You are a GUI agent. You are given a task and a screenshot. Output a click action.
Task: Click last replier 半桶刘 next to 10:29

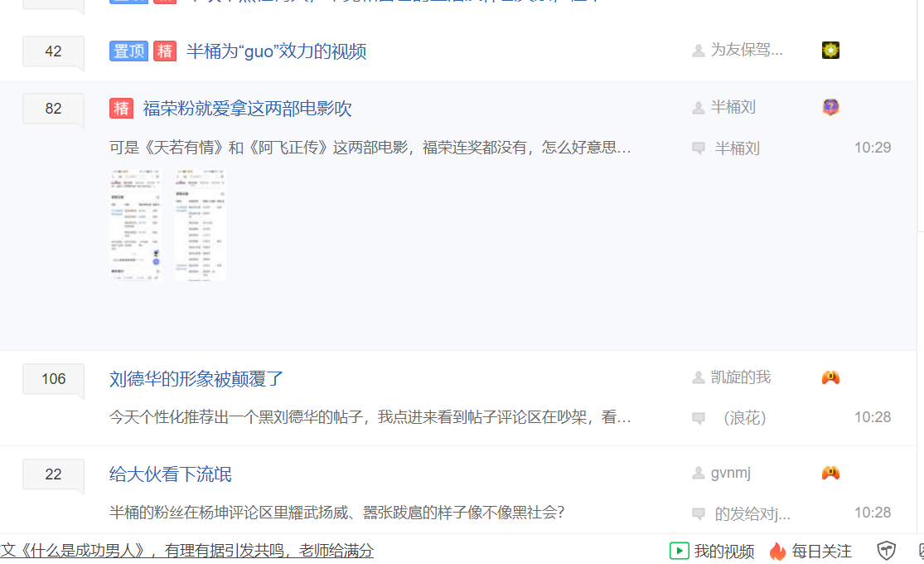(x=737, y=148)
